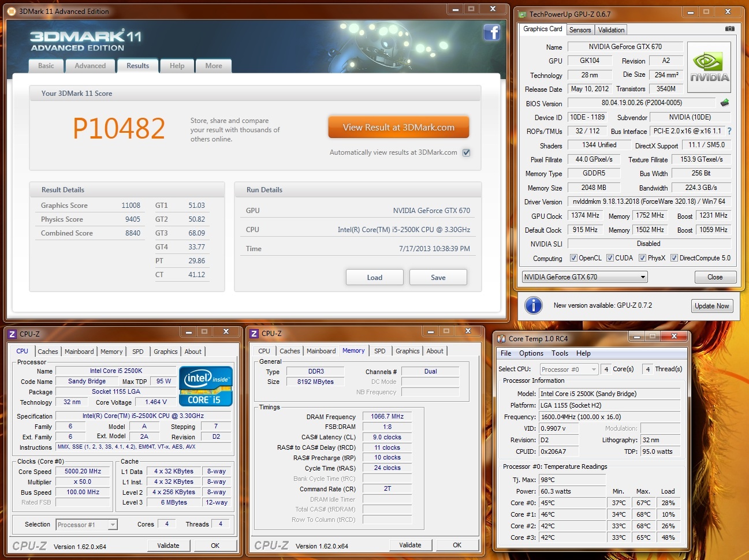The width and height of the screenshot is (749, 560).
Task: Switch to the Basic tab in 3DMark 11
Action: [x=46, y=66]
